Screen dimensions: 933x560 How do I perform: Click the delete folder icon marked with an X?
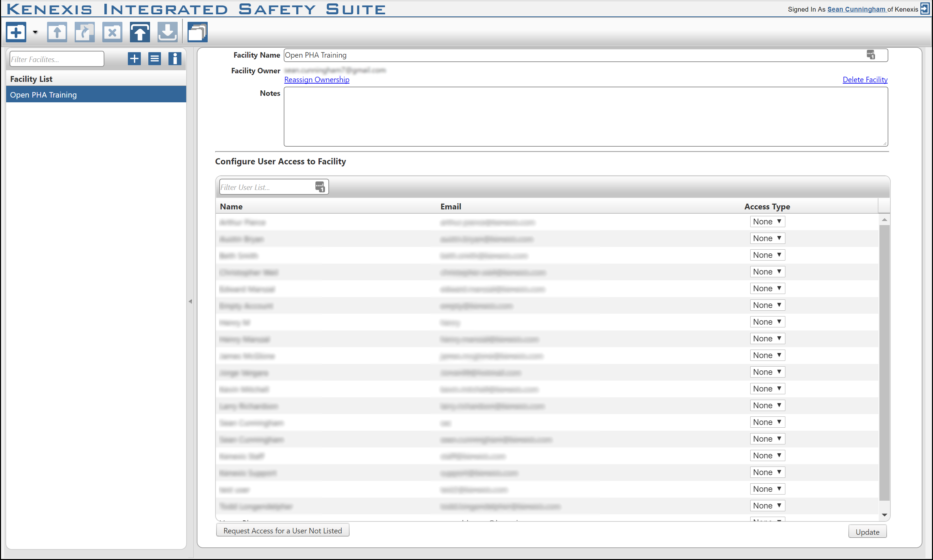[112, 32]
